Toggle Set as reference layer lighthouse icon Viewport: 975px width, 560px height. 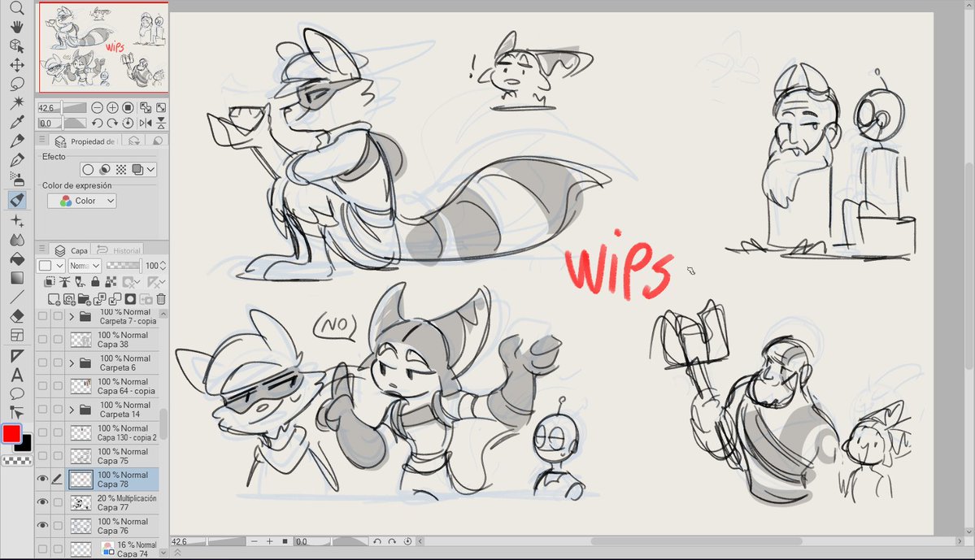coord(65,282)
